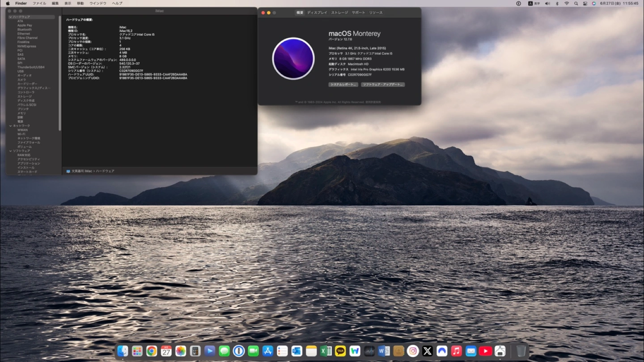Open KakaoTalk from the Dock

click(340, 351)
